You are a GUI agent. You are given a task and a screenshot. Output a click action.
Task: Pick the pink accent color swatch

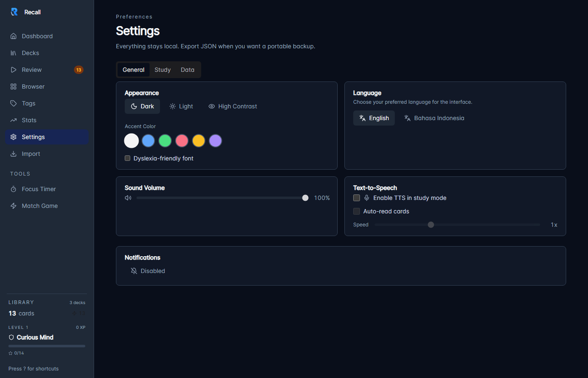coord(182,141)
